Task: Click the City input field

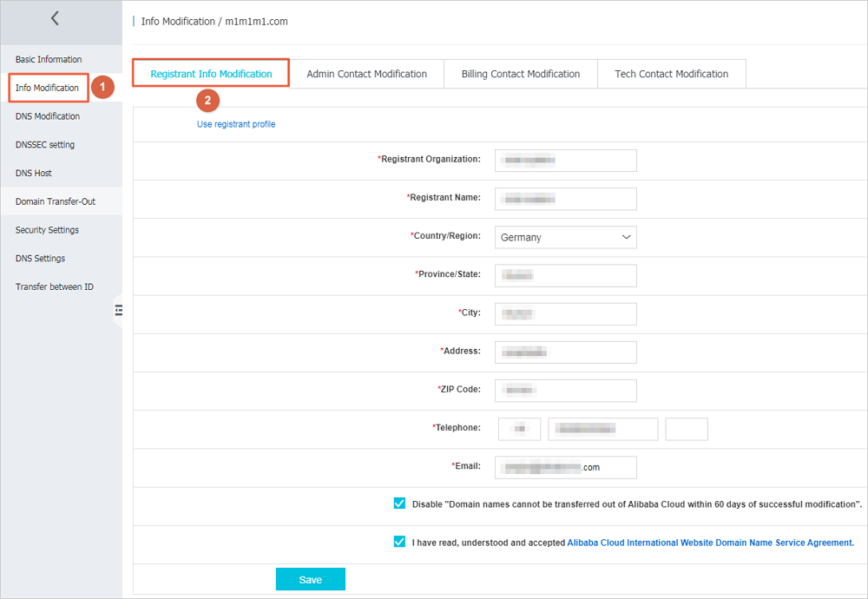Action: pyautogui.click(x=565, y=314)
